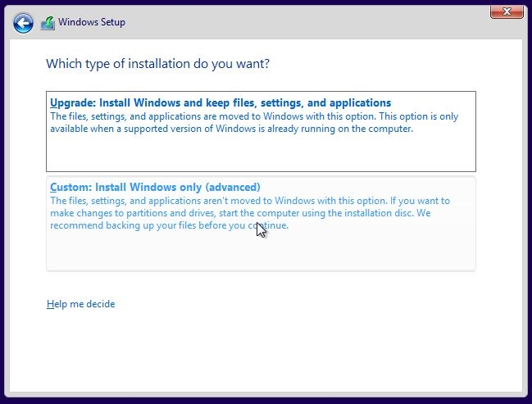Click the Windows Setup title icon
This screenshot has width=532, height=404.
pyautogui.click(x=48, y=23)
